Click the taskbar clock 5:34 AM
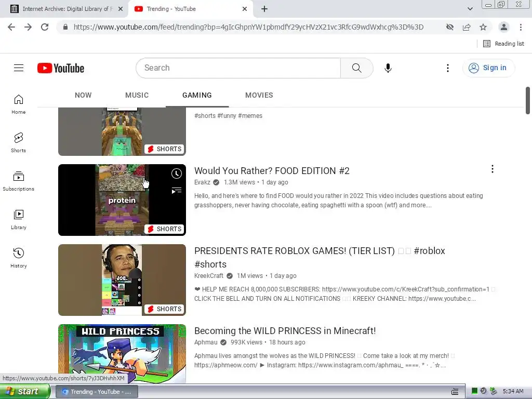Viewport: 532px width, 399px height. point(513,392)
